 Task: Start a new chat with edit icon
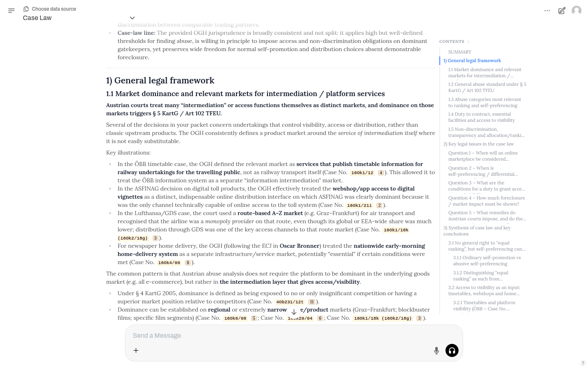click(562, 11)
